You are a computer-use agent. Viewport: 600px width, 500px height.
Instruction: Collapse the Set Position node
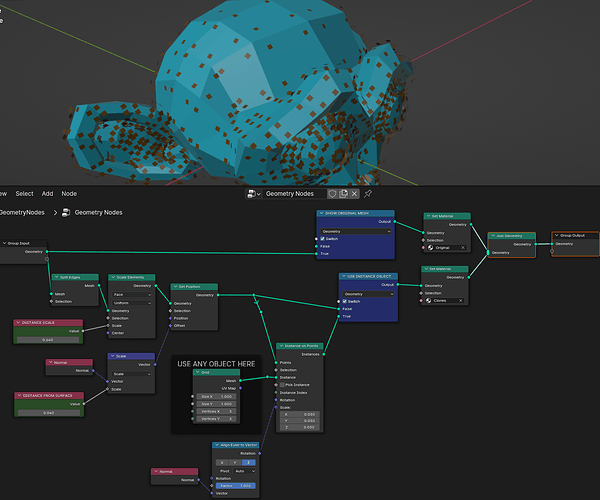click(175, 287)
